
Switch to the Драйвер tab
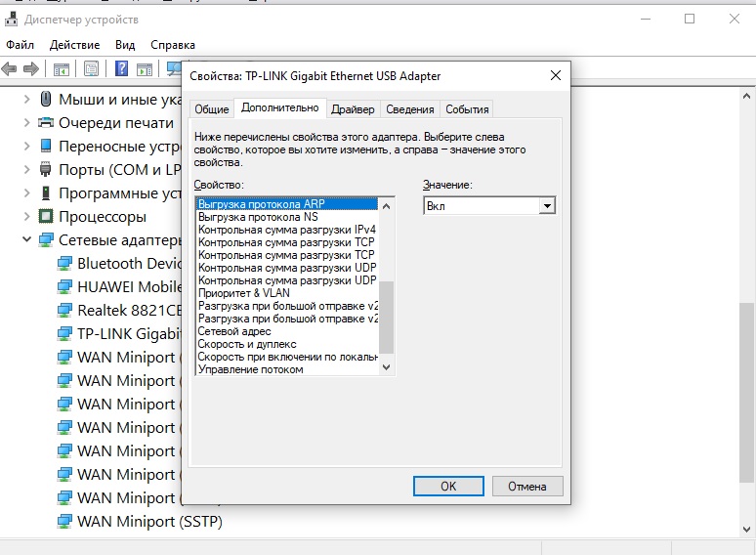coord(352,109)
